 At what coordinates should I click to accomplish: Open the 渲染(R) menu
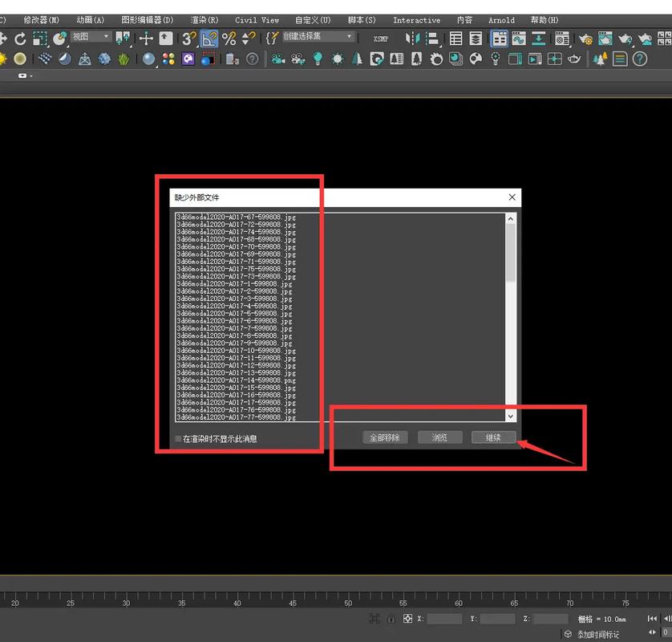point(204,20)
